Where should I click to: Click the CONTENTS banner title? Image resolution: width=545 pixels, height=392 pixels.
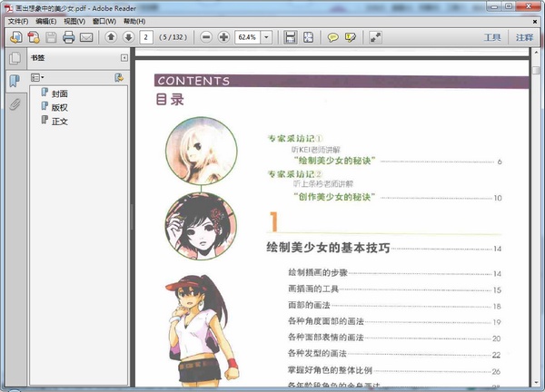(193, 81)
